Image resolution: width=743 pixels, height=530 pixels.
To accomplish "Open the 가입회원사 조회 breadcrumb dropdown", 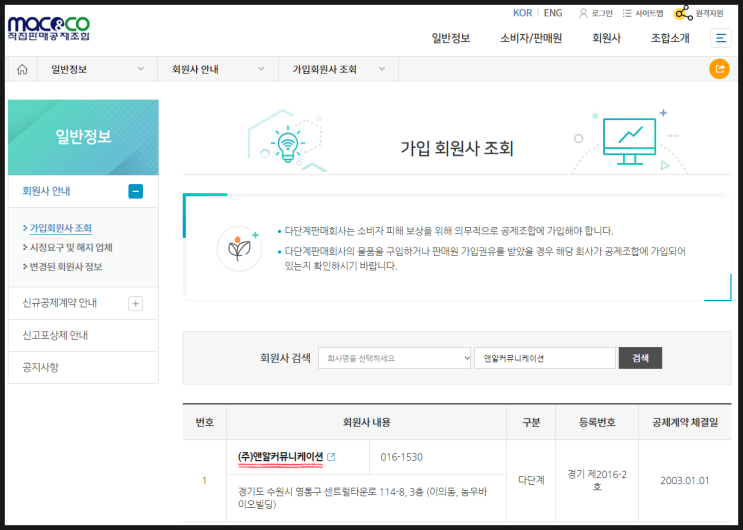I will (x=338, y=69).
